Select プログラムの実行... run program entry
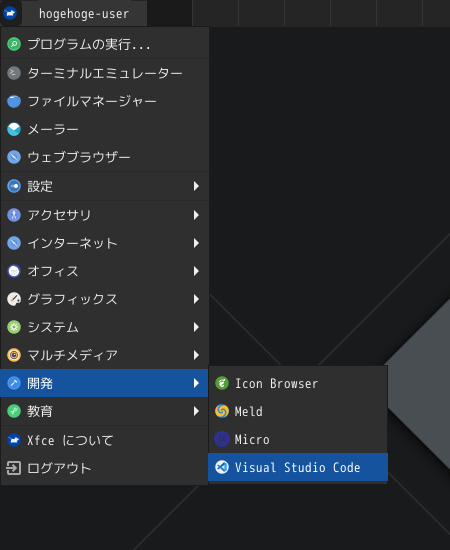450x550 pixels. 105,44
